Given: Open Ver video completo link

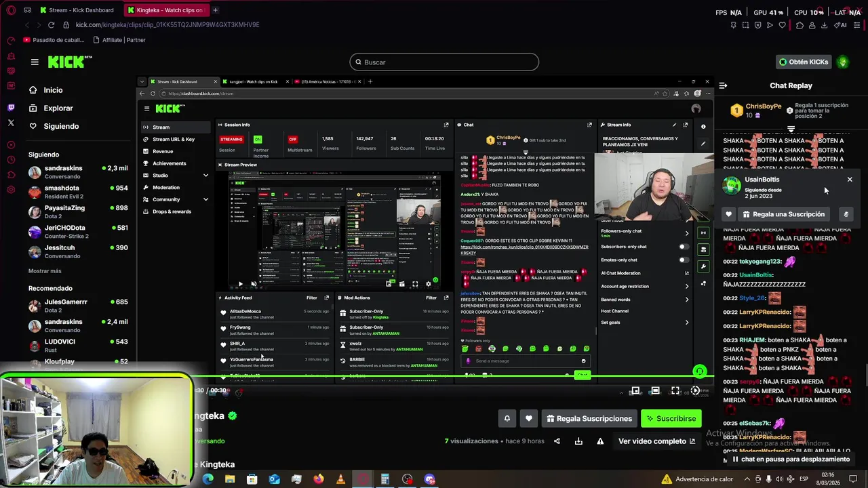Looking at the screenshot, I should tap(656, 441).
